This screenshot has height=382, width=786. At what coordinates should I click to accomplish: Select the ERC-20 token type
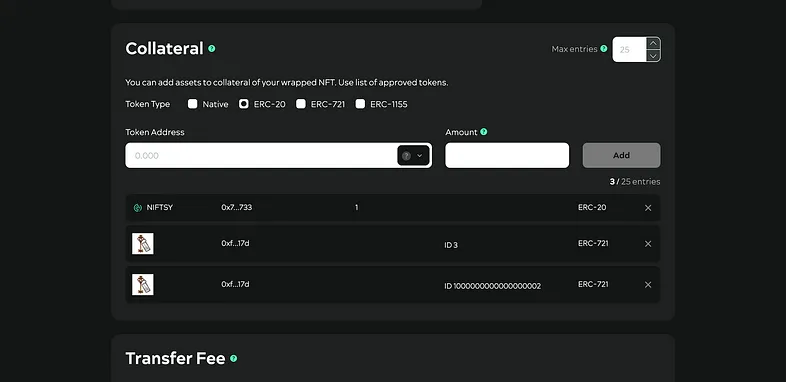pos(244,104)
